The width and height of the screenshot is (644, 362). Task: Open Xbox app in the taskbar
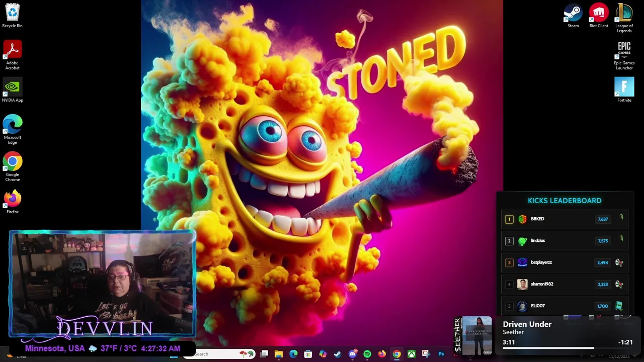[411, 354]
